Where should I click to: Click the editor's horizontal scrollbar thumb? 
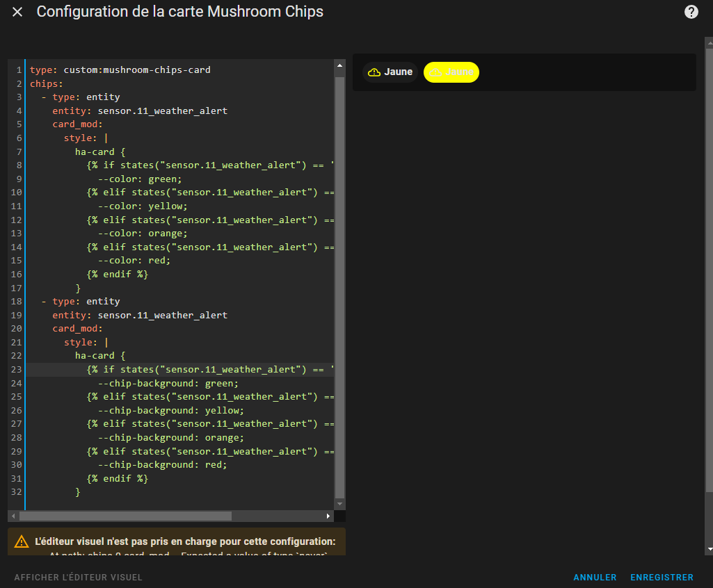coord(125,516)
